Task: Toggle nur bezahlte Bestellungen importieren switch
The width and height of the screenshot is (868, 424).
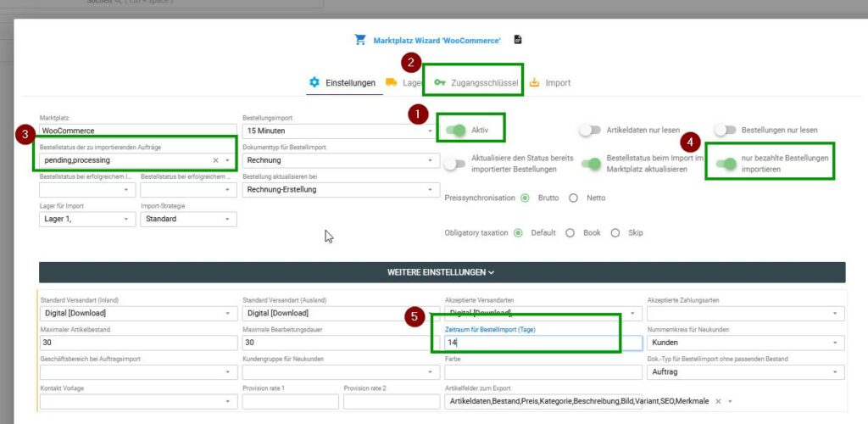Action: point(726,164)
